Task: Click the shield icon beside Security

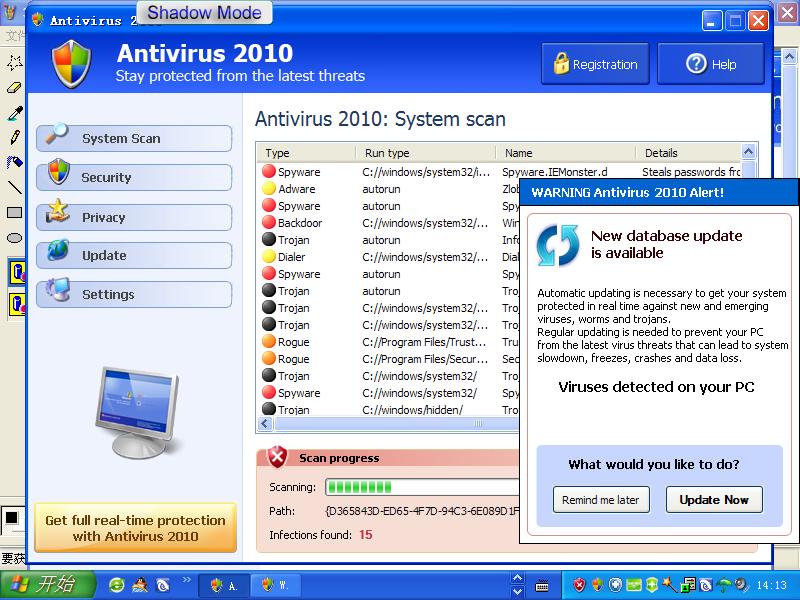Action: point(59,172)
